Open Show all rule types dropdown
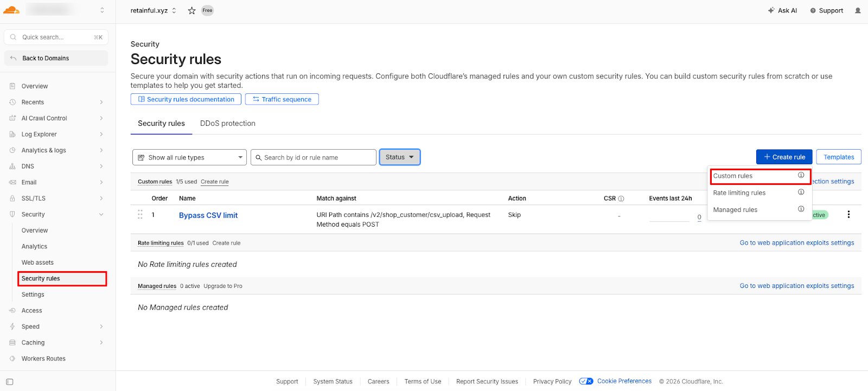The width and height of the screenshot is (868, 391). tap(189, 157)
